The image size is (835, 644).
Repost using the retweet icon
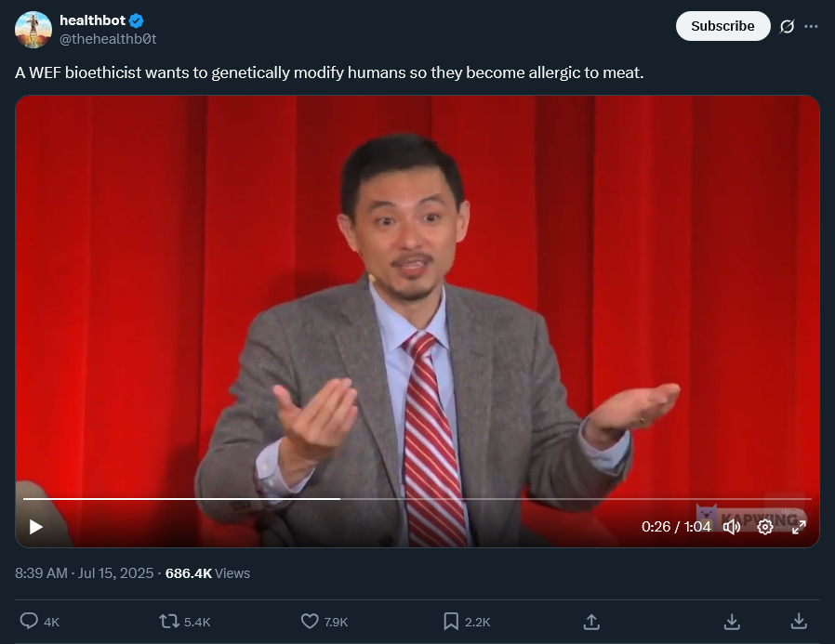point(169,621)
